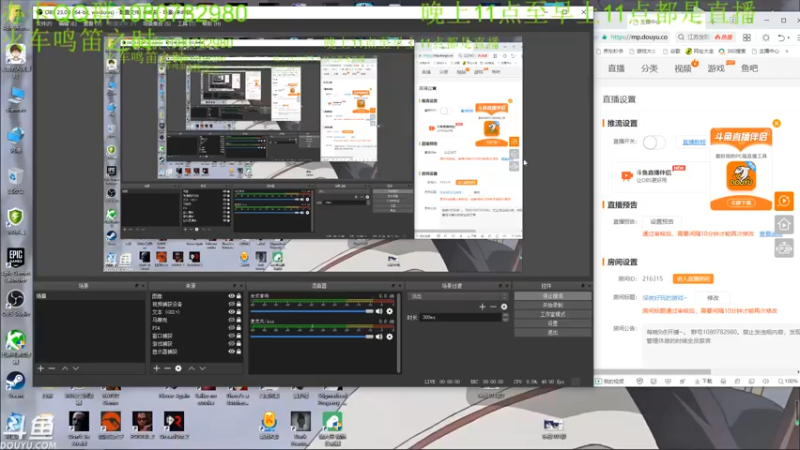800x450 pixels.
Task: Move source down with chevron arrow
Action: [203, 368]
